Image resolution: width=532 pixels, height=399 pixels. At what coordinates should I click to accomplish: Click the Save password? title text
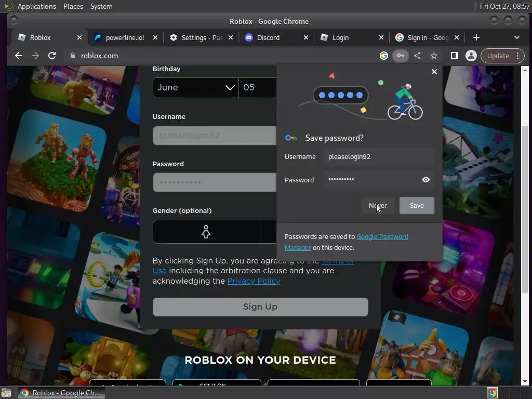point(334,138)
